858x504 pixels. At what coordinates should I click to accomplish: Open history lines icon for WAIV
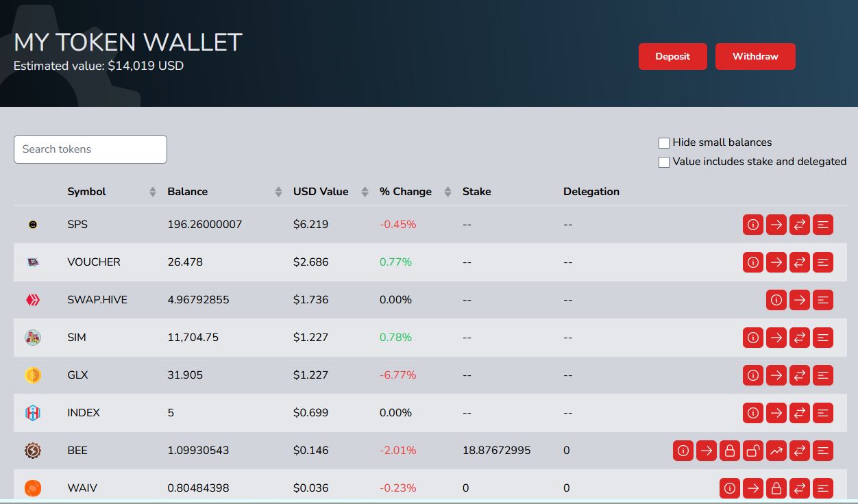point(823,488)
